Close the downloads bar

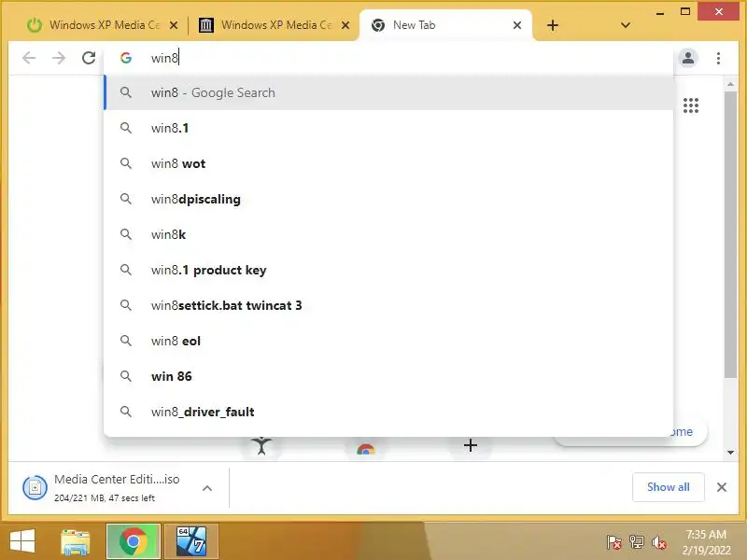pyautogui.click(x=722, y=487)
